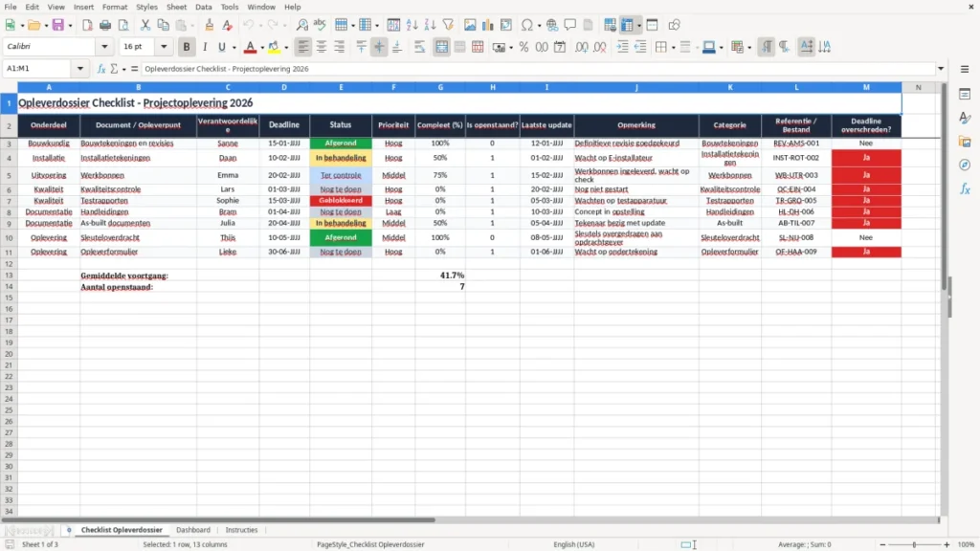Sort ascending A to Z
Screen dimensions: 980x551
point(412,25)
